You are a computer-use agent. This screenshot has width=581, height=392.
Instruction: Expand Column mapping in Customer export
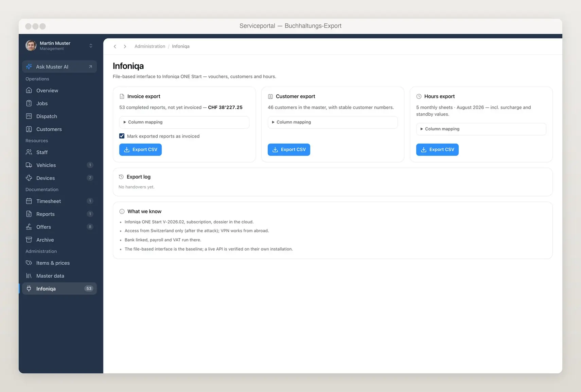point(333,122)
